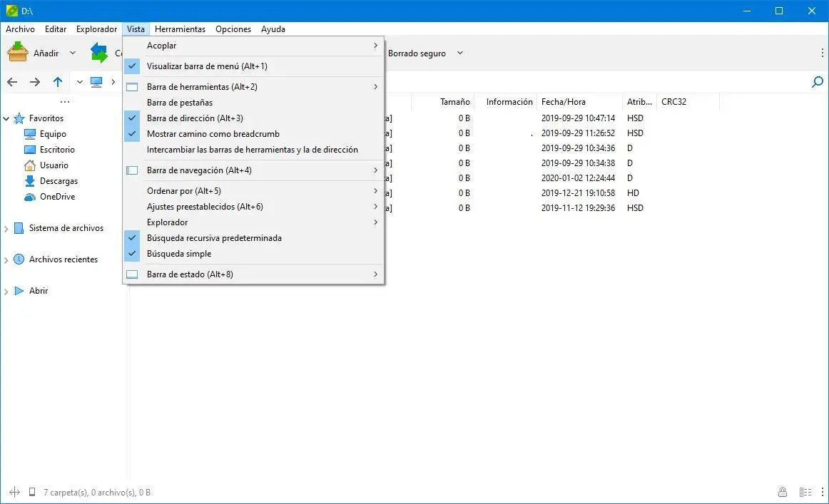
Task: Collapse the Favoritos tree node
Action: pyautogui.click(x=6, y=119)
